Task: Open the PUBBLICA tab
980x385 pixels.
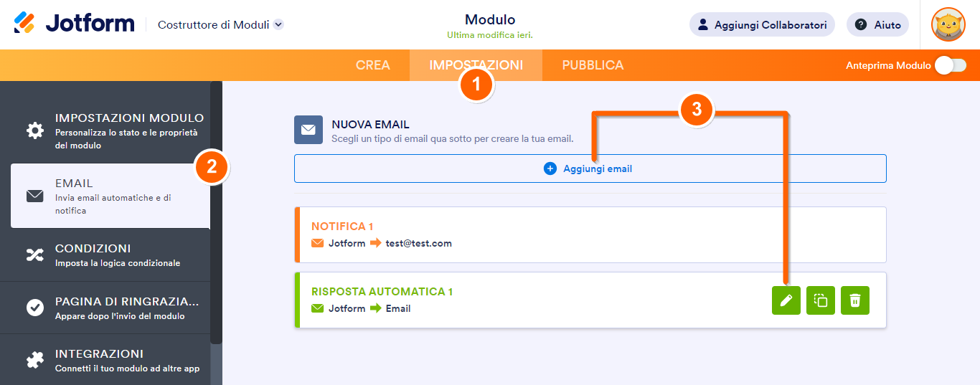Action: click(593, 65)
